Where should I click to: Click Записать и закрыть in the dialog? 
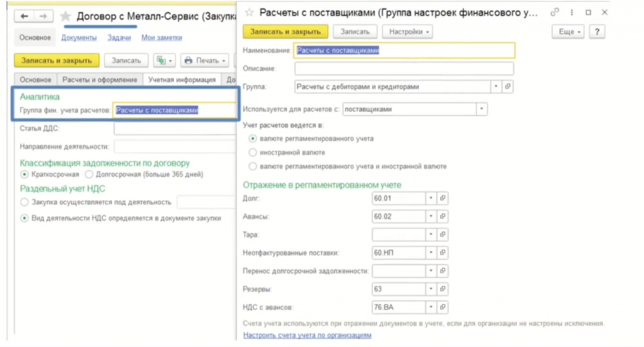tap(286, 31)
